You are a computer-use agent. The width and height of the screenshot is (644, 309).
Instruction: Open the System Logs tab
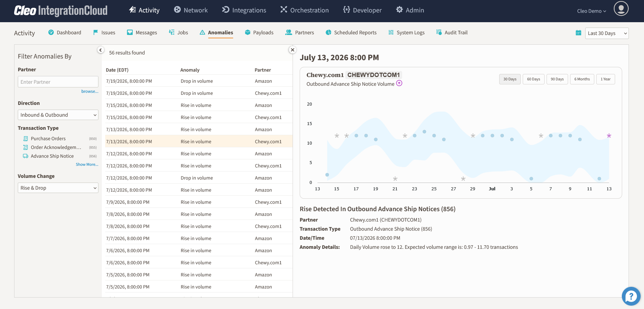click(406, 33)
